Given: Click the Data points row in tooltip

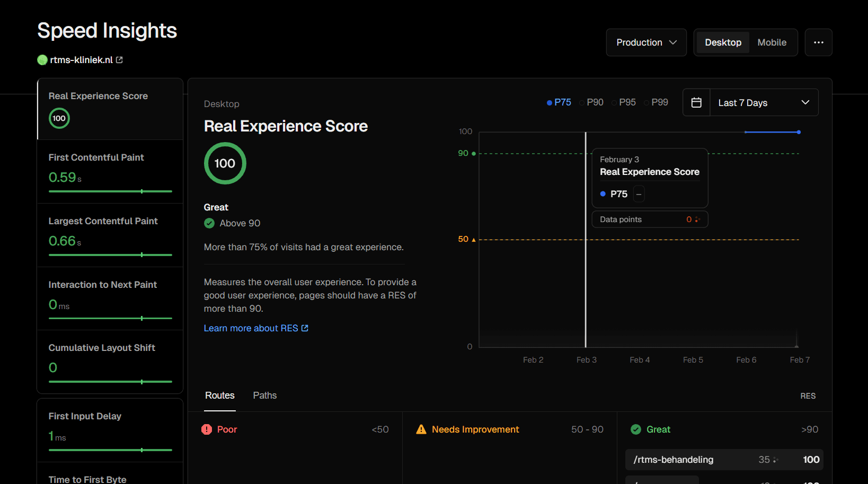Looking at the screenshot, I should [x=650, y=219].
